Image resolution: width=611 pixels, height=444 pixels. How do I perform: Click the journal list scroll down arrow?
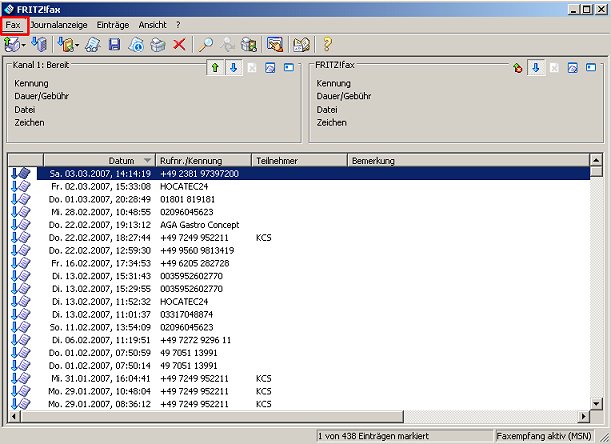[x=596, y=404]
